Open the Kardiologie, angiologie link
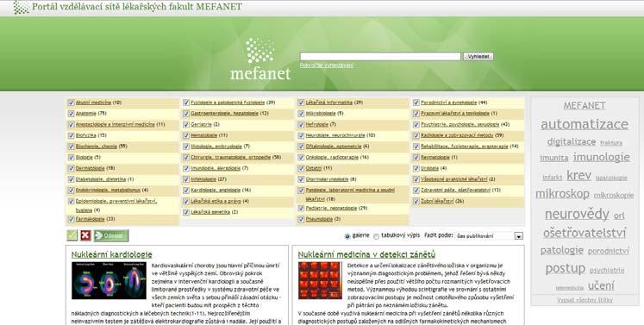Viewport: 644px width, 325px height. click(x=216, y=191)
